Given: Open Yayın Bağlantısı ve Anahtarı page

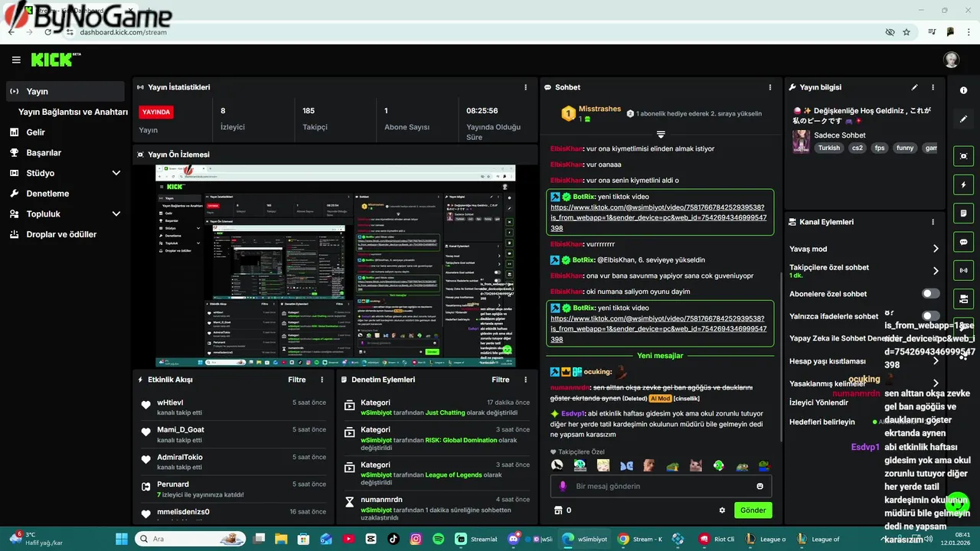Looking at the screenshot, I should coord(73,112).
